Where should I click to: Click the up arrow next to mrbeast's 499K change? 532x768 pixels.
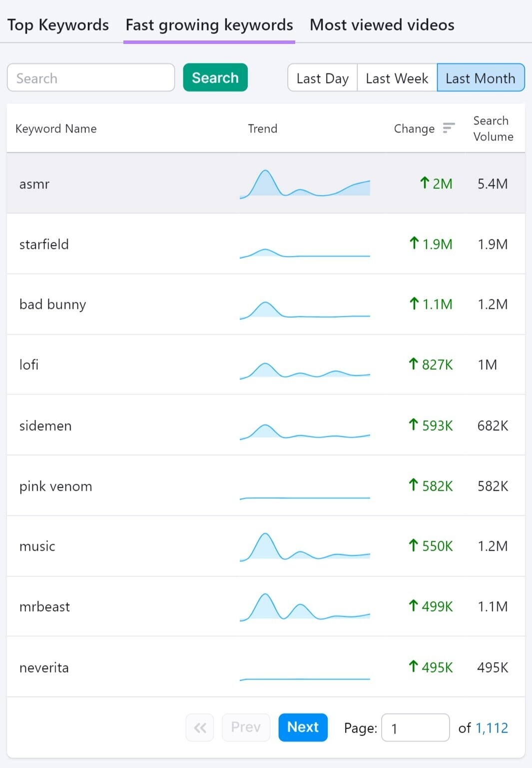413,606
